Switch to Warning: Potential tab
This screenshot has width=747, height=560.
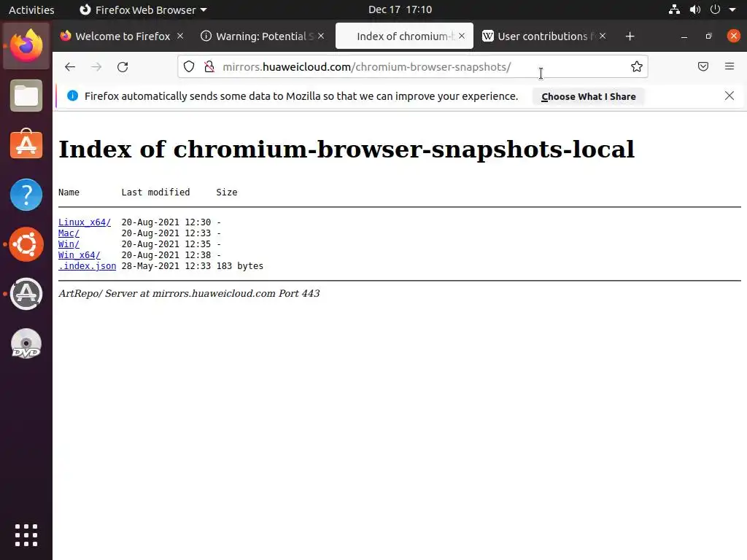pos(264,36)
